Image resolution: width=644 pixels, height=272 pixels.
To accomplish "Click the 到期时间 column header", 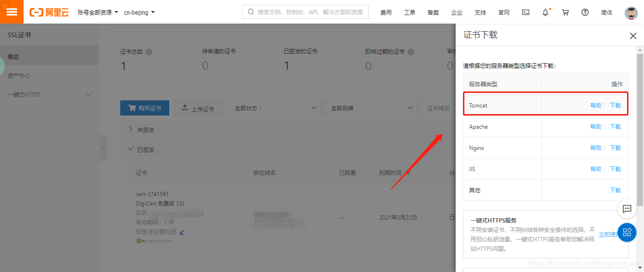I will point(390,173).
